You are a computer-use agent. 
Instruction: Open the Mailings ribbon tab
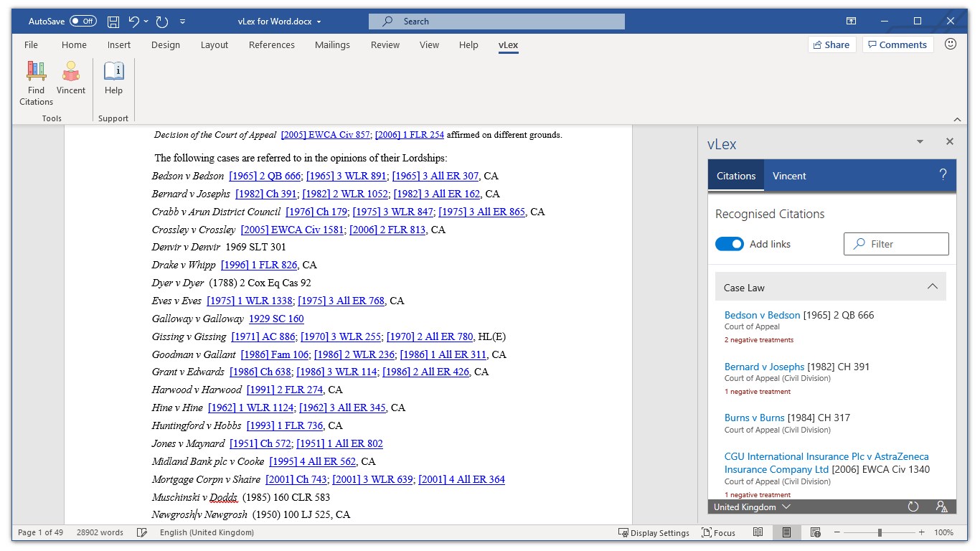point(332,44)
